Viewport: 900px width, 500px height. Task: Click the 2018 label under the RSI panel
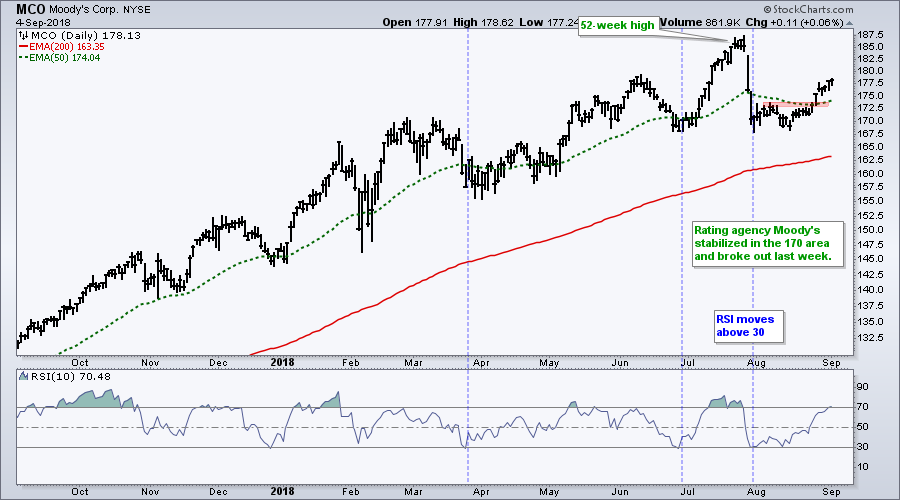point(282,491)
